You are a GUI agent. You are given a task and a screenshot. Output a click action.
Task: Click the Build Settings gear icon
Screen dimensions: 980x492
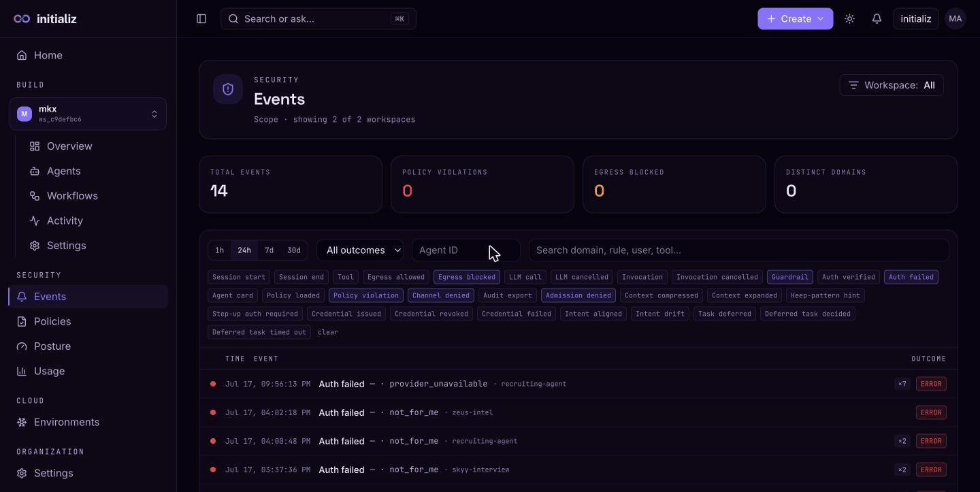[x=35, y=246]
